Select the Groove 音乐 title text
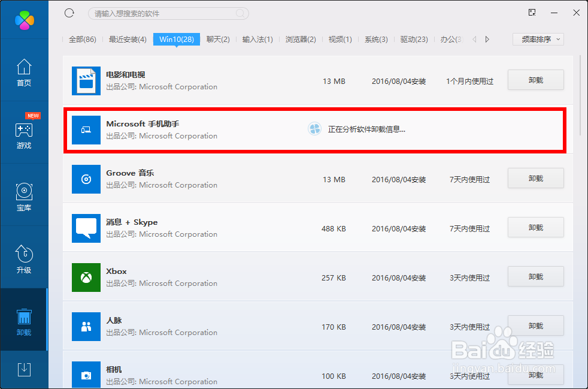The width and height of the screenshot is (588, 389). click(x=130, y=173)
